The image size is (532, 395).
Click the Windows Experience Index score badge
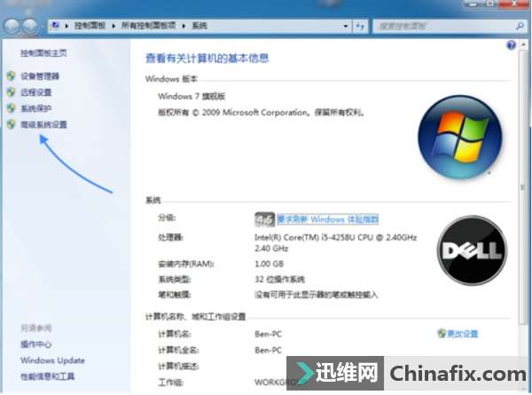(x=263, y=218)
